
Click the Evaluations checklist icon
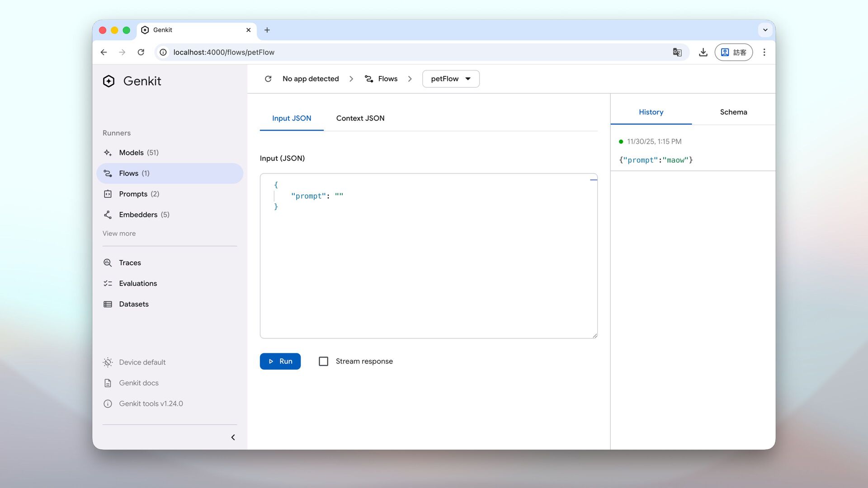tap(108, 283)
